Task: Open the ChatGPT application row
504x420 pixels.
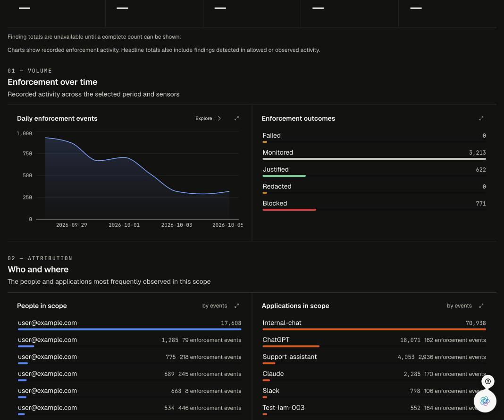Action: tap(374, 342)
